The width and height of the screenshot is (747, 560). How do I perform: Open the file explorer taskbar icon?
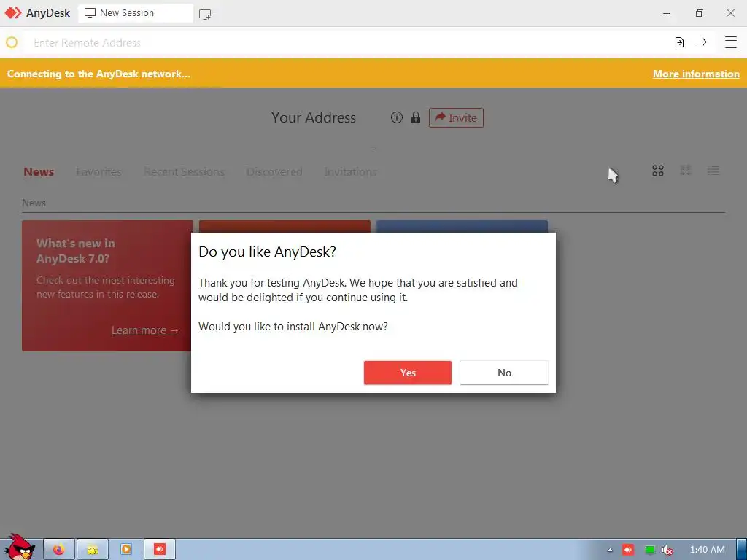click(93, 550)
